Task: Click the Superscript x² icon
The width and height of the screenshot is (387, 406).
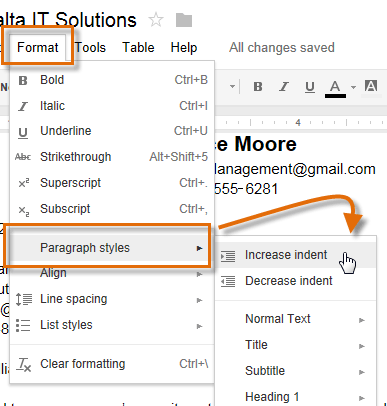Action: (x=23, y=183)
